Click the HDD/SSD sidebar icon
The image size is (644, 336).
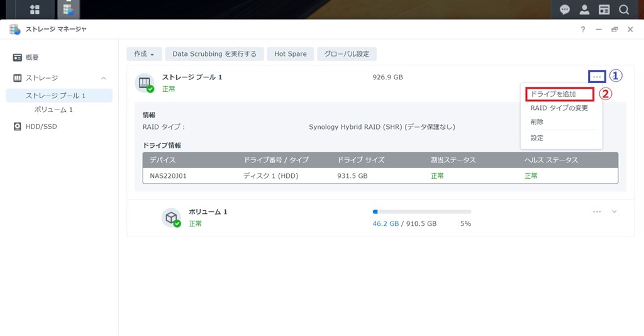[17, 126]
